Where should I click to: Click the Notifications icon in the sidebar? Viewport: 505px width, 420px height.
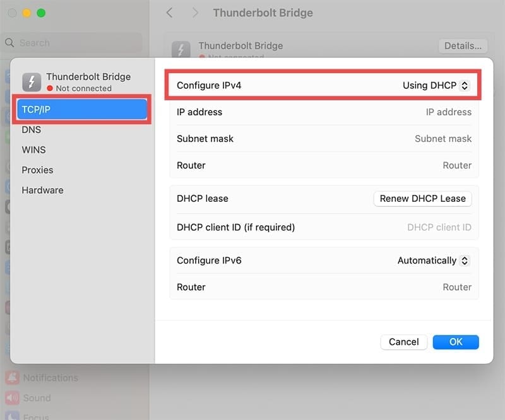[x=12, y=378]
